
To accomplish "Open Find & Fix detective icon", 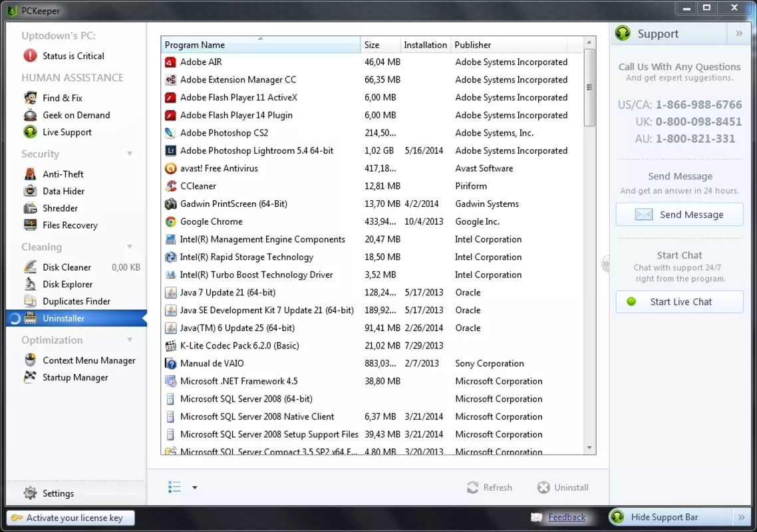I will pos(31,98).
